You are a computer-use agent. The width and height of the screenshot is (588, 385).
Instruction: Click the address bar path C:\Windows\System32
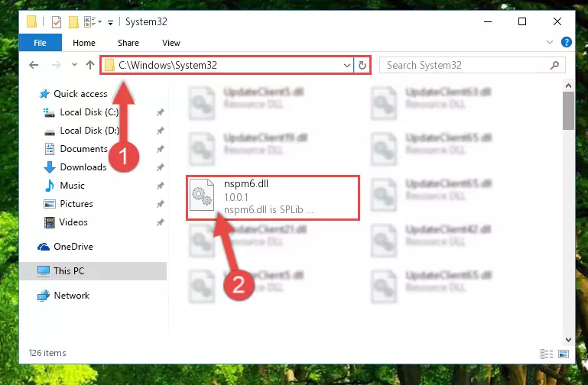pos(167,65)
